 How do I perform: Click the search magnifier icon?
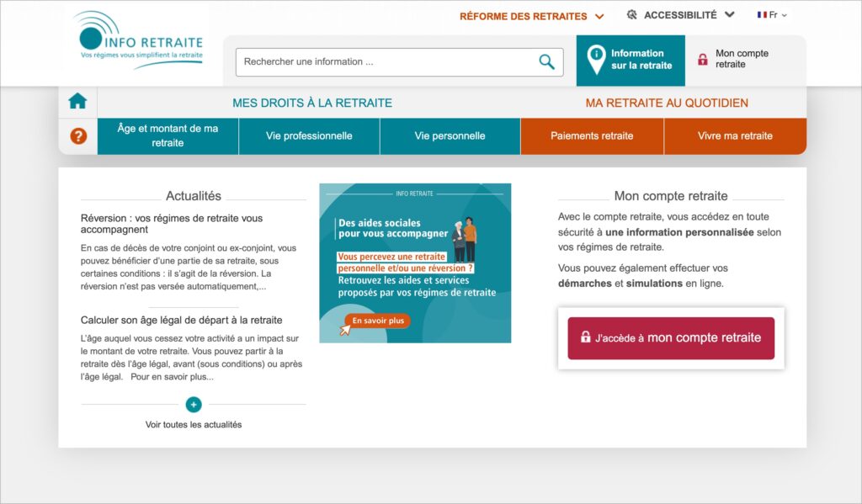546,61
